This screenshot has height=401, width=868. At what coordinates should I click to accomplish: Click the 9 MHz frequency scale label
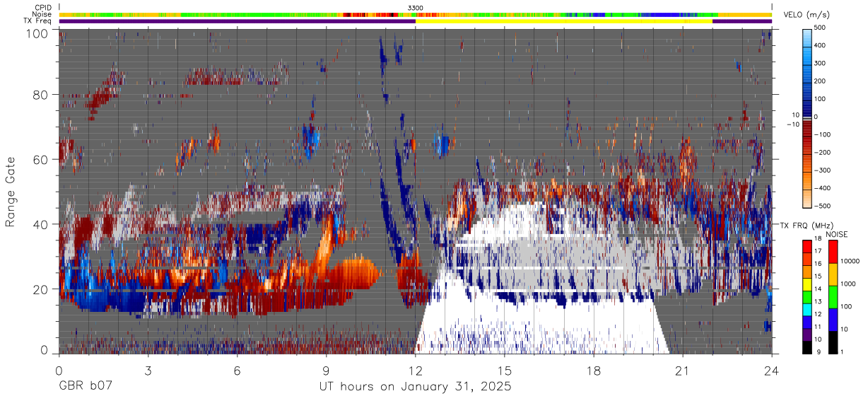820,351
